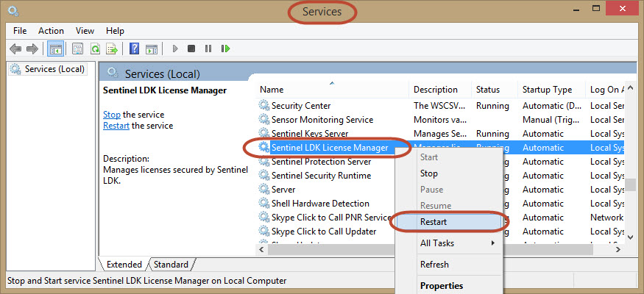The width and height of the screenshot is (644, 294).
Task: Sort by the Description column header
Action: point(440,90)
